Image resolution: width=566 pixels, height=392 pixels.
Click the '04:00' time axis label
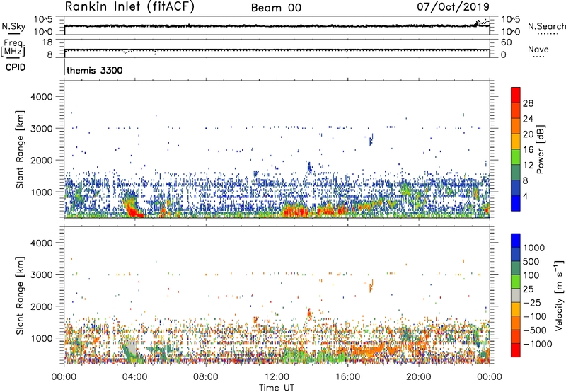[135, 377]
